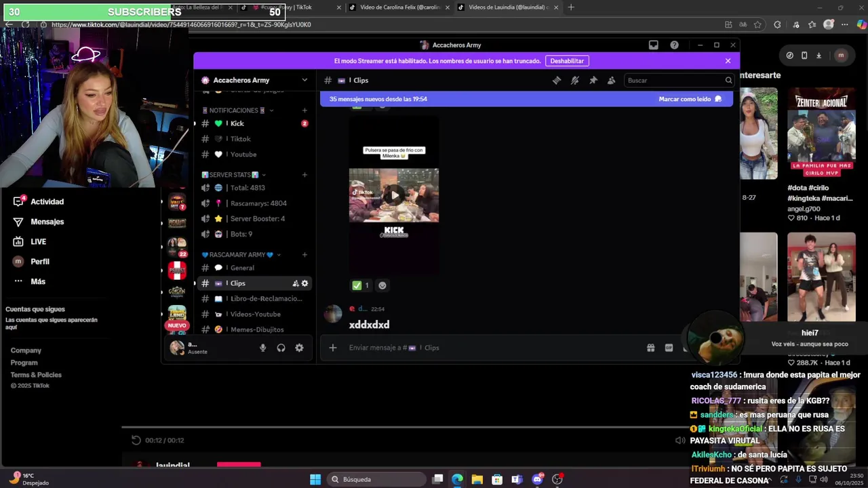
Task: Toggle TikTok video volume speaker icon
Action: (680, 441)
